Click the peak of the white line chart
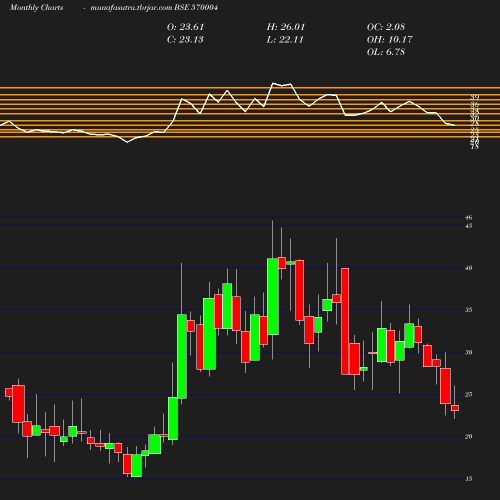This screenshot has width=500, height=500. click(x=273, y=83)
